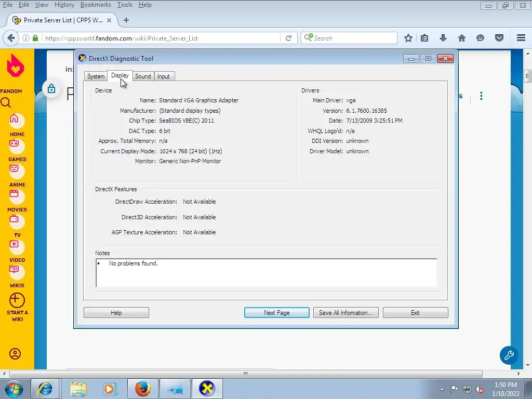
Task: Open Fandom user profile icon
Action: (15, 354)
